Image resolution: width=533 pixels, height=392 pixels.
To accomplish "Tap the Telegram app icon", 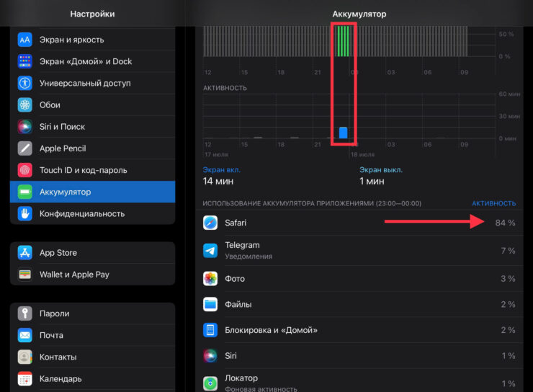I will pyautogui.click(x=210, y=250).
